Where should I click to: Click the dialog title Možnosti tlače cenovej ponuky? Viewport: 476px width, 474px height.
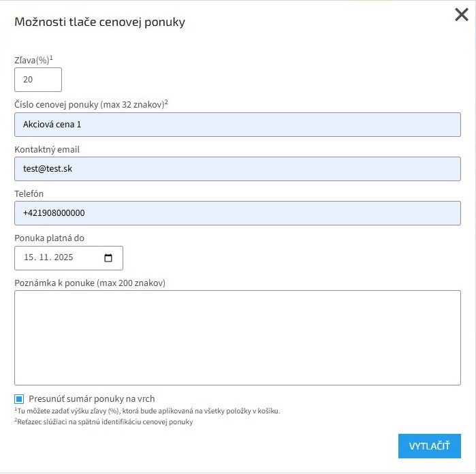(100, 22)
